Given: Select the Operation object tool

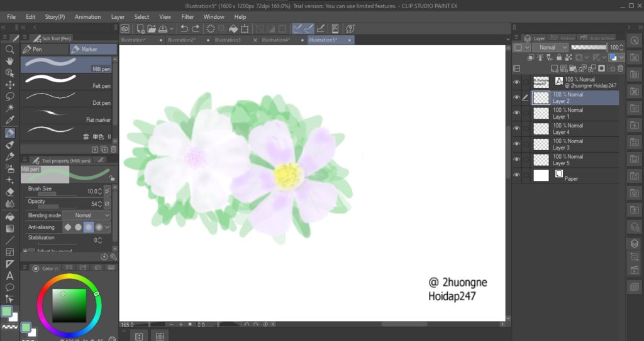Looking at the screenshot, I should tap(10, 73).
